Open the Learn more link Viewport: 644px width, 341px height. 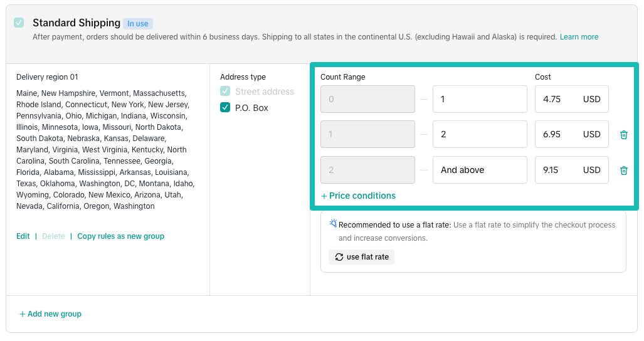click(x=579, y=37)
